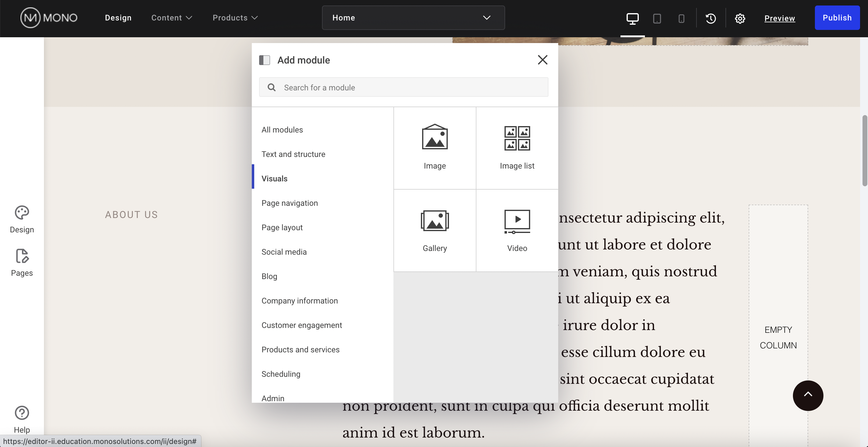The height and width of the screenshot is (447, 868).
Task: Open the Pages panel
Action: (22, 263)
